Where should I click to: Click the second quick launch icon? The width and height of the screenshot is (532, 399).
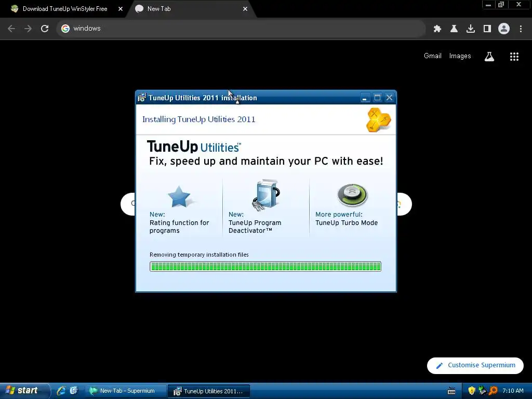click(74, 391)
